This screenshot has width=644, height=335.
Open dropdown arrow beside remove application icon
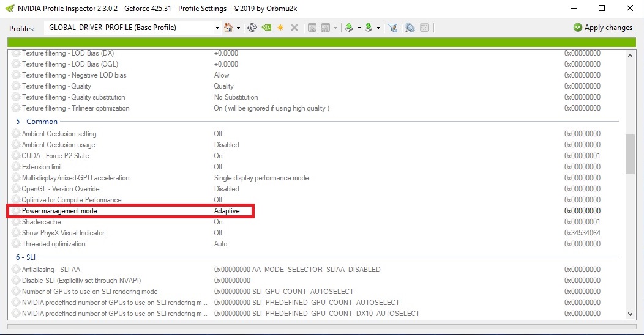335,28
